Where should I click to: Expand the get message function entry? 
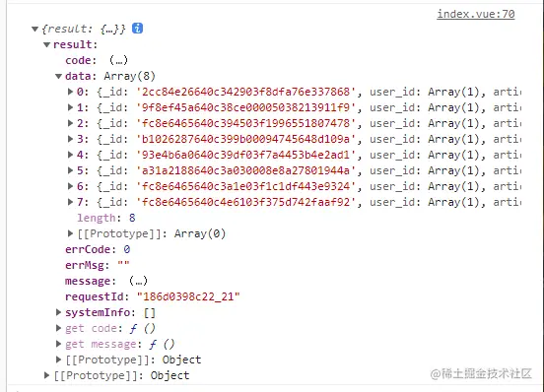58,344
